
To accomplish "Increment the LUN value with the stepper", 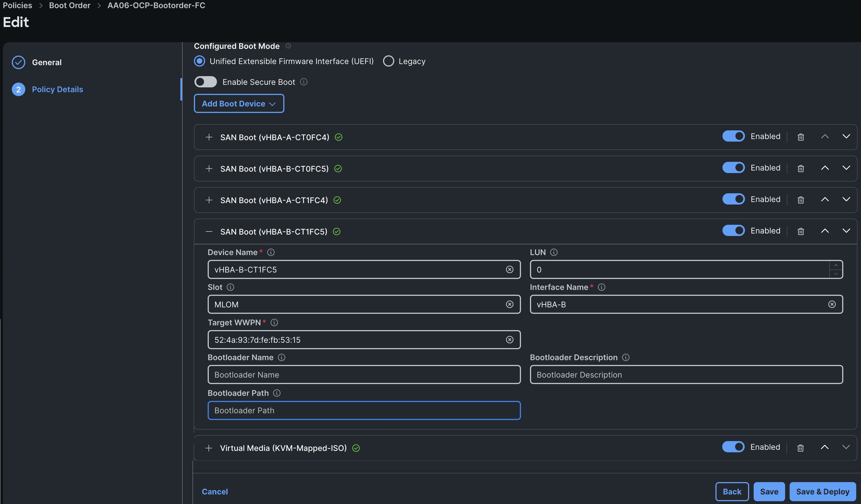I will click(x=836, y=266).
